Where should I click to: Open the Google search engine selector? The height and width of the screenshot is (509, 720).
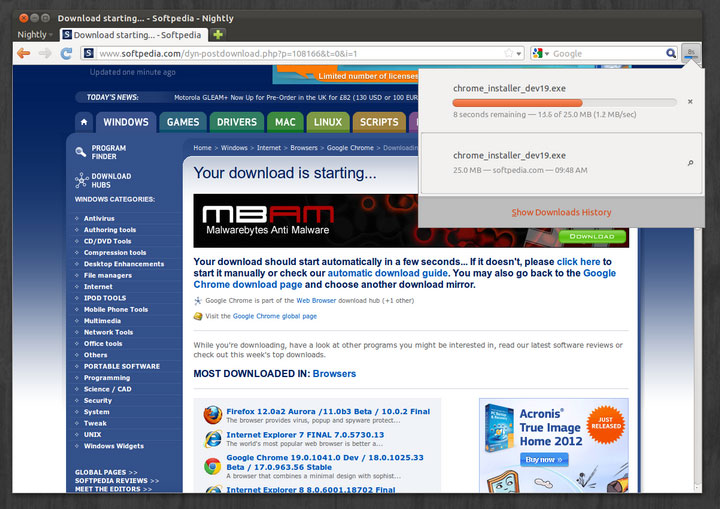coord(540,54)
